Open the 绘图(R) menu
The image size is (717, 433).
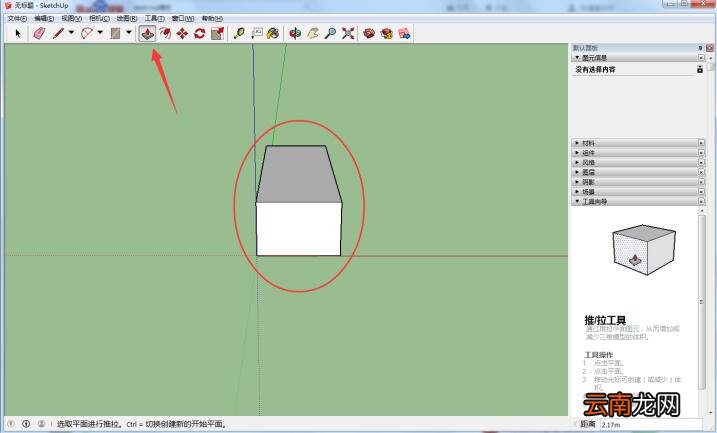[x=127, y=18]
